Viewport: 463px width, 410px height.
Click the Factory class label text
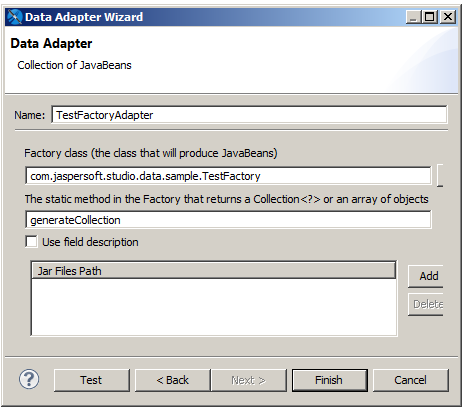coord(151,153)
